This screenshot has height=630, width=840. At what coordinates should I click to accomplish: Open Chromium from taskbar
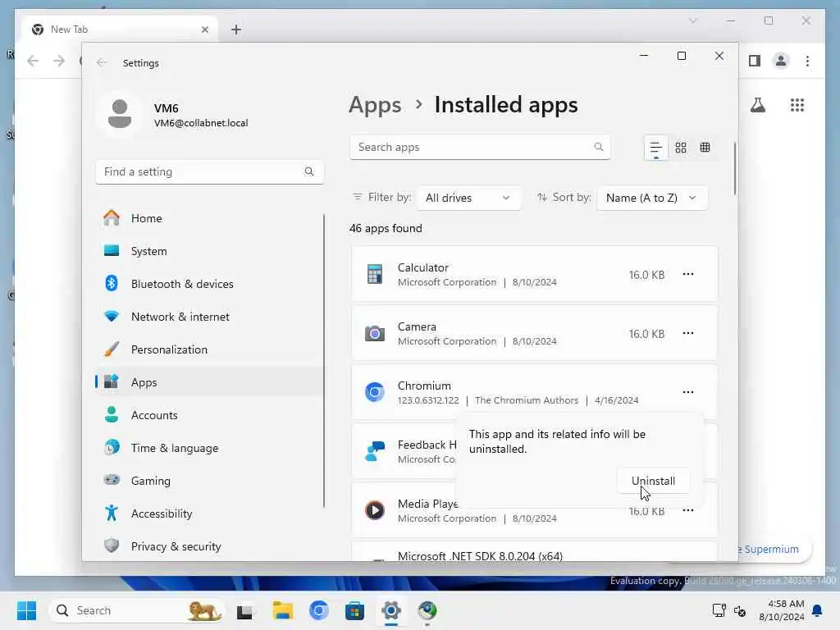coord(319,610)
